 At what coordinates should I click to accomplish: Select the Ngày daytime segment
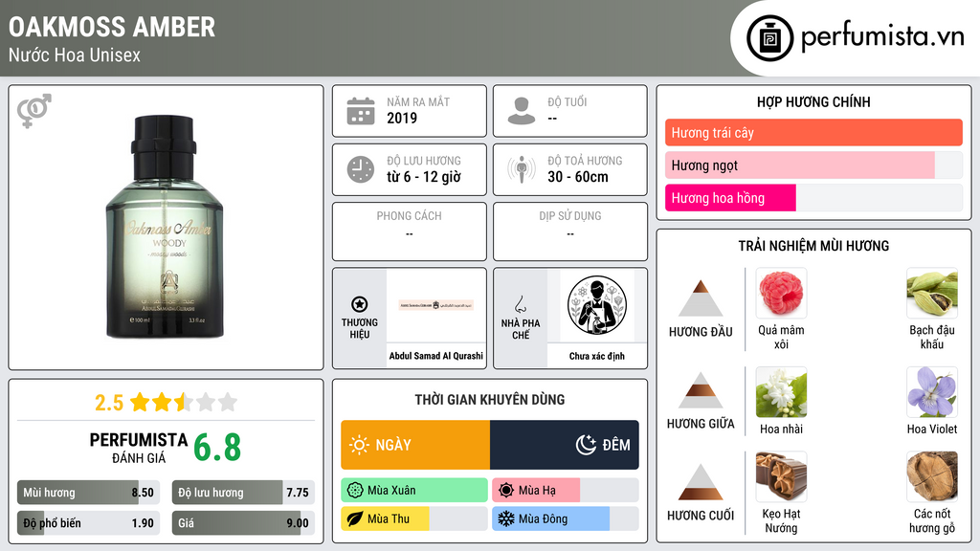tap(415, 445)
